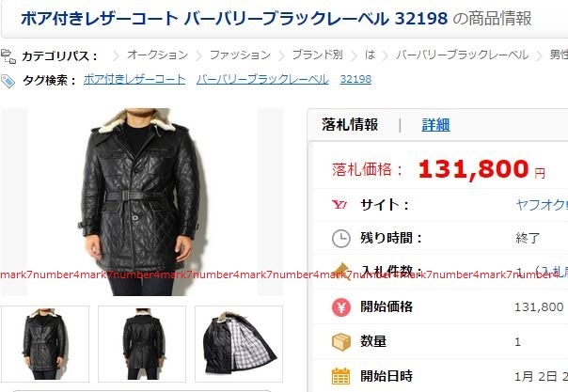Select the 落札情報 tab
The width and height of the screenshot is (568, 392).
350,125
